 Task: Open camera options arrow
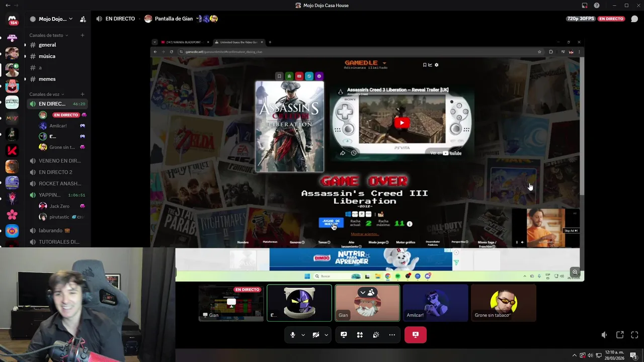tap(326, 335)
